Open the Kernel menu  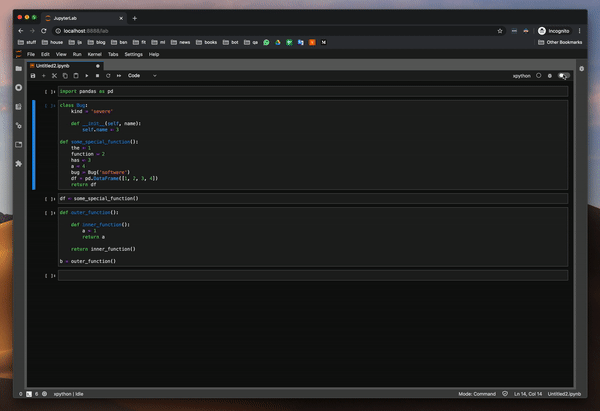[95, 54]
